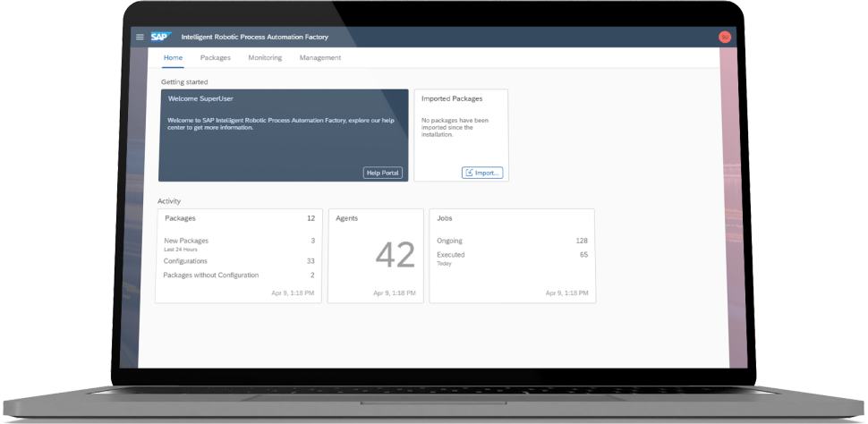Click the Import... button
868x424 pixels.
(x=482, y=173)
